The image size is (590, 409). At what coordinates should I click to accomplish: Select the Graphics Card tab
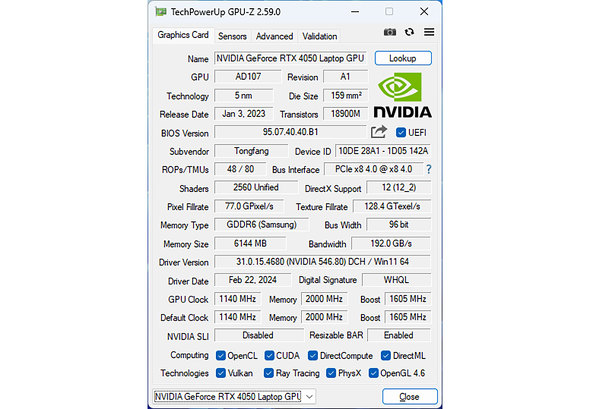[183, 35]
